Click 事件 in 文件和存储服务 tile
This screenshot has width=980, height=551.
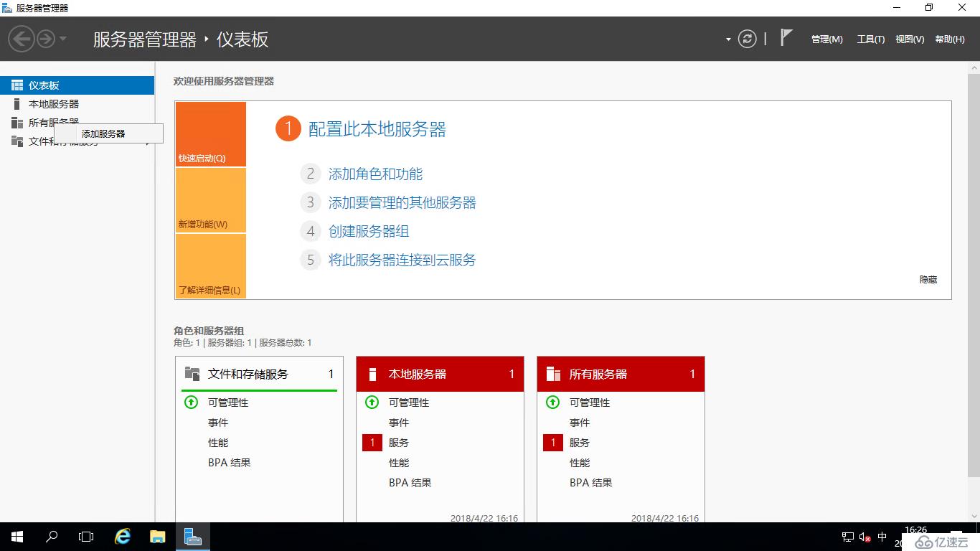pos(218,423)
